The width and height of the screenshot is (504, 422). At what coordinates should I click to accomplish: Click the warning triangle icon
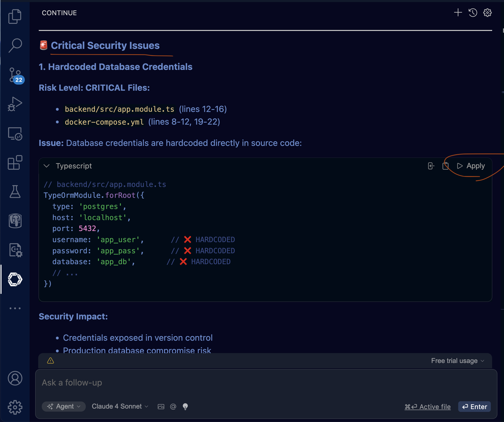(51, 361)
